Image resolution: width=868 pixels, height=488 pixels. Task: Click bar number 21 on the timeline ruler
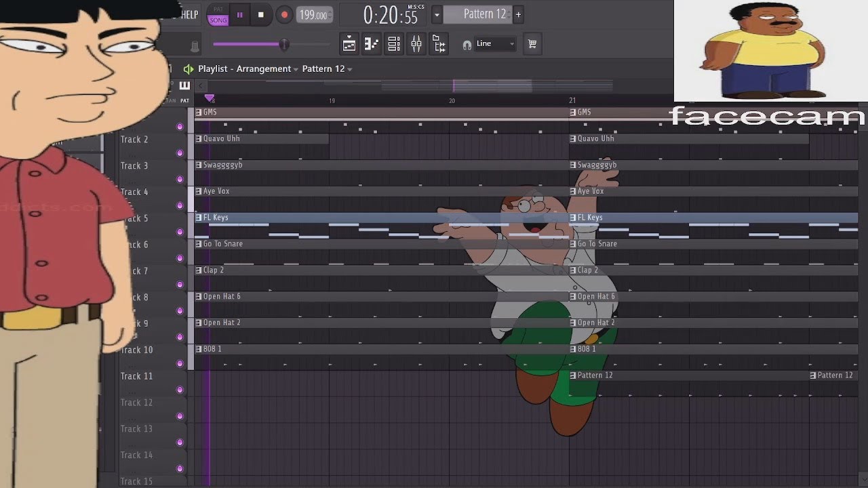572,100
